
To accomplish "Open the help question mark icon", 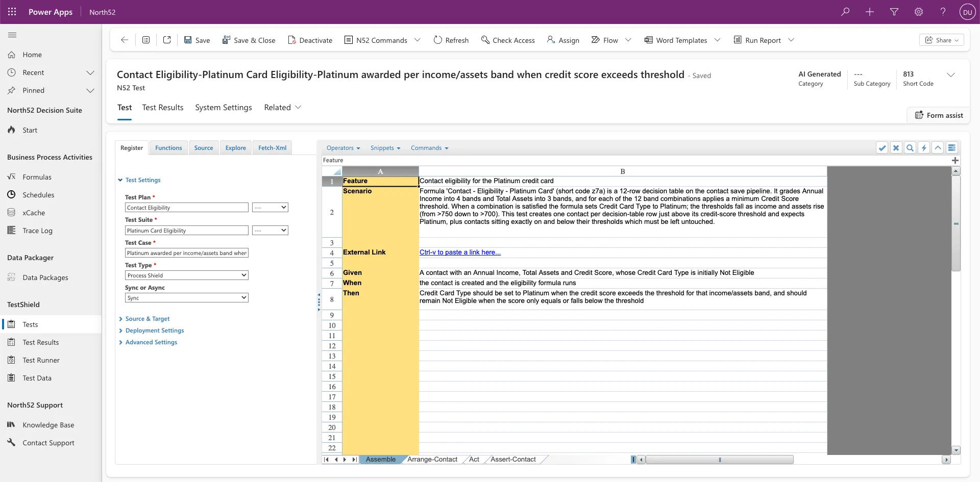I will [x=943, y=12].
